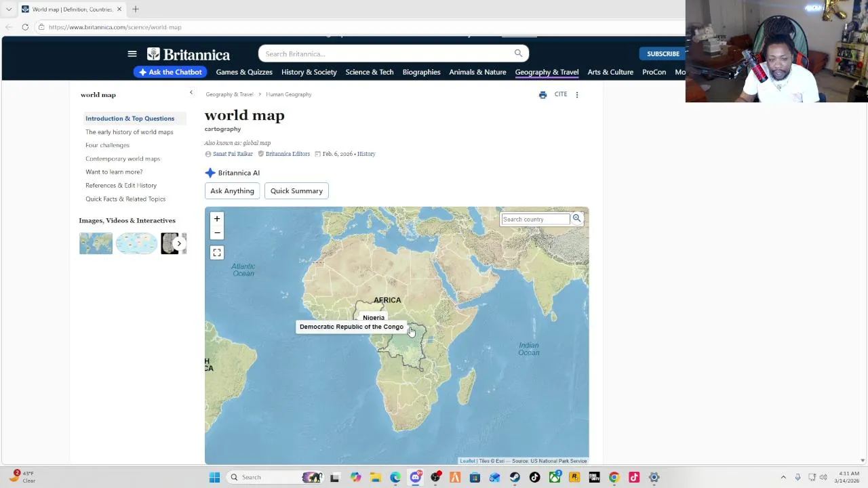
Task: Go to Quick Facts & Related Topics
Action: click(125, 199)
